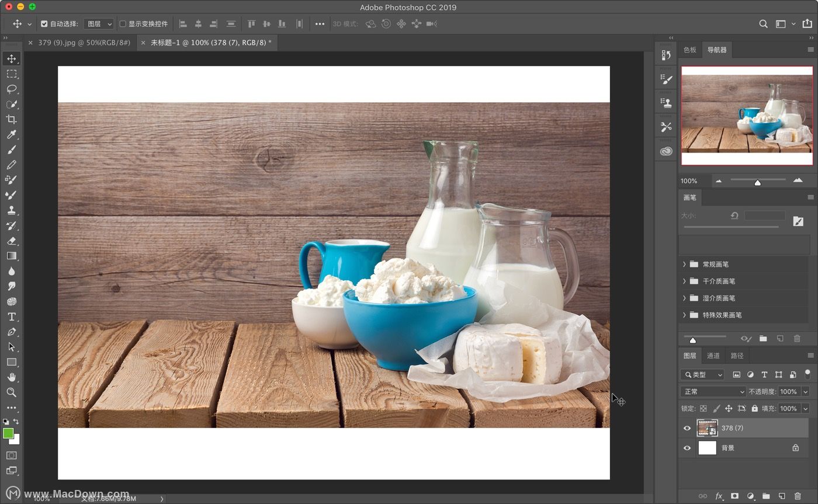Select the Eraser tool
Viewport: 818px width, 504px height.
click(12, 241)
